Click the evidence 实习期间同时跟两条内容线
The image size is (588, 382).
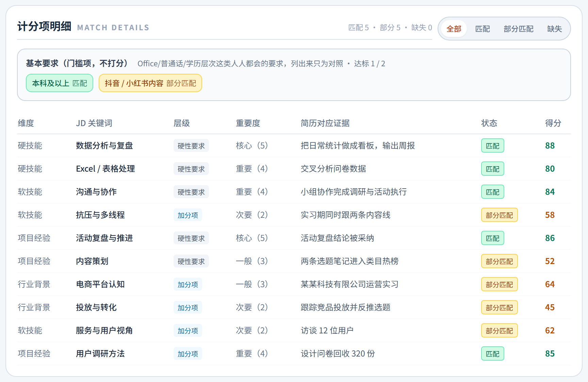(346, 215)
